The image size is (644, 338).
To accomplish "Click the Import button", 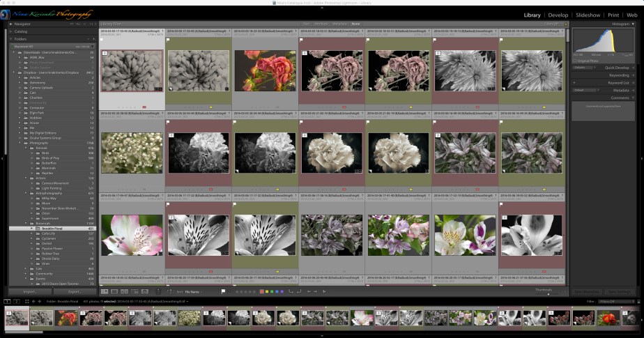I will (x=30, y=291).
